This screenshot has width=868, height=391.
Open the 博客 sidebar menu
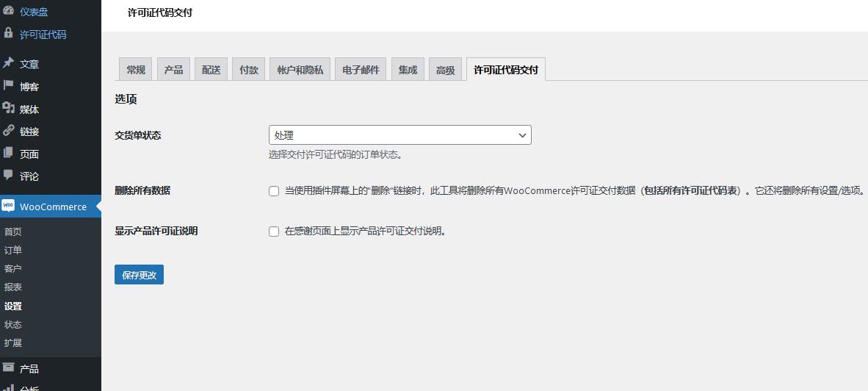[x=29, y=87]
